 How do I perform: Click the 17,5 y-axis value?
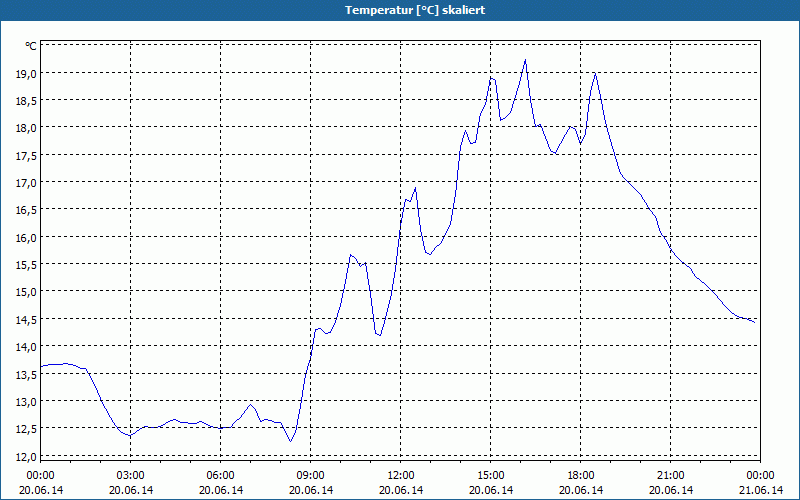(x=26, y=156)
